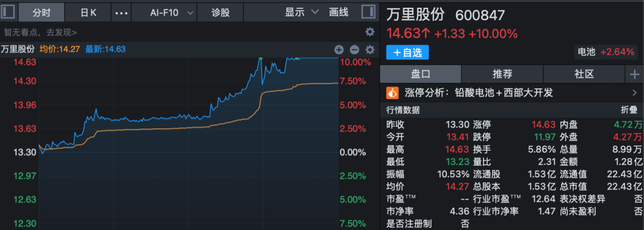Open settings gear beside 暂无看点 bar
Screen dimensions: 644x230
[370, 32]
